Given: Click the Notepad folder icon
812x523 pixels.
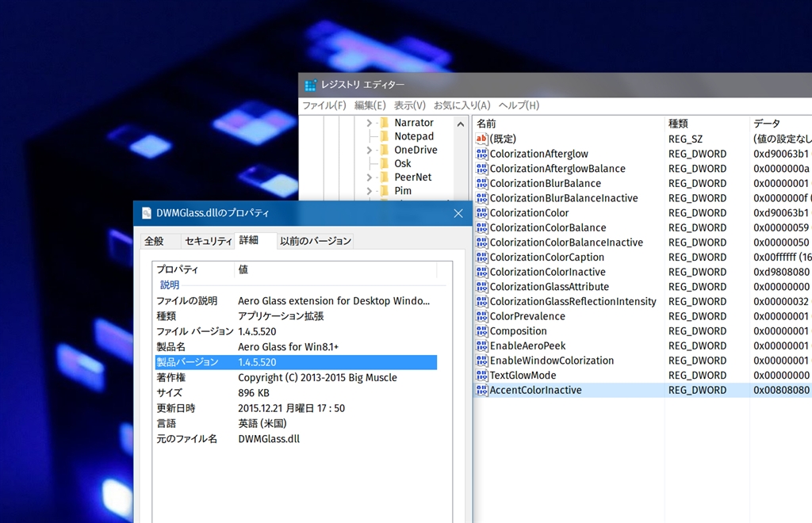Looking at the screenshot, I should 385,136.
